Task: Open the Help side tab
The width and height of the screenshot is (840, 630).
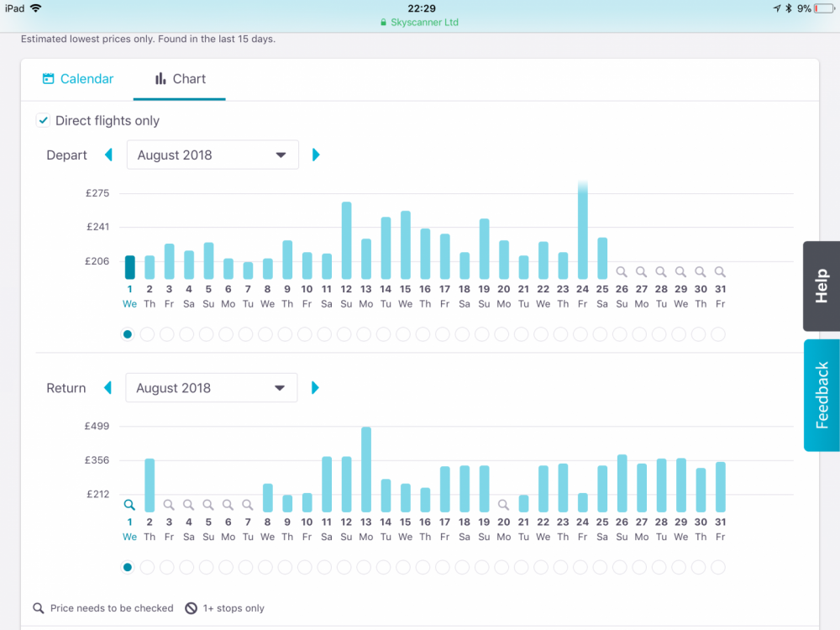Action: (822, 286)
